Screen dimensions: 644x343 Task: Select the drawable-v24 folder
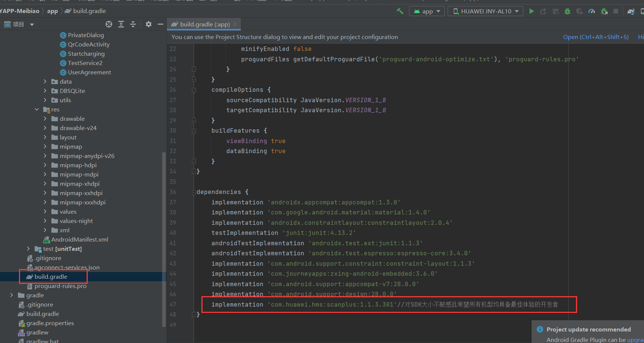78,128
